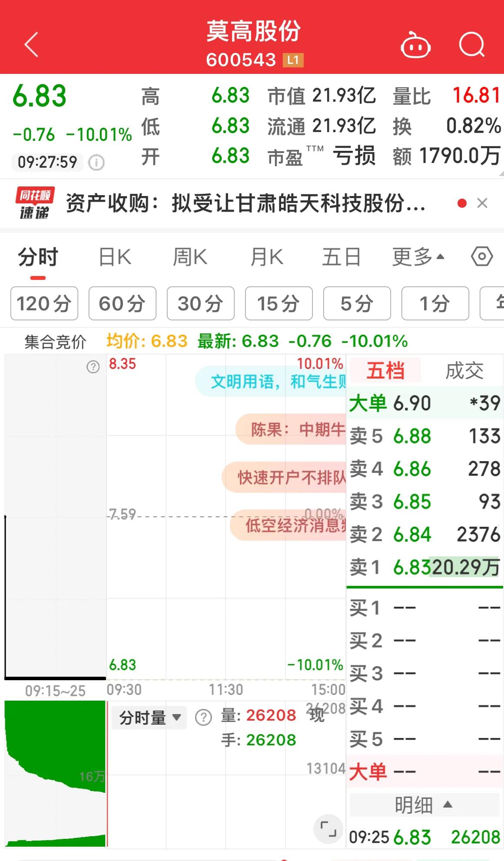
Task: Expand the 更多 chart options
Action: point(418,257)
